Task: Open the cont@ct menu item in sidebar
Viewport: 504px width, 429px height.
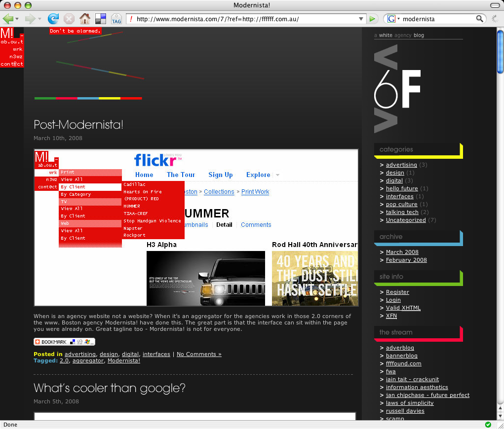Action: [x=12, y=64]
